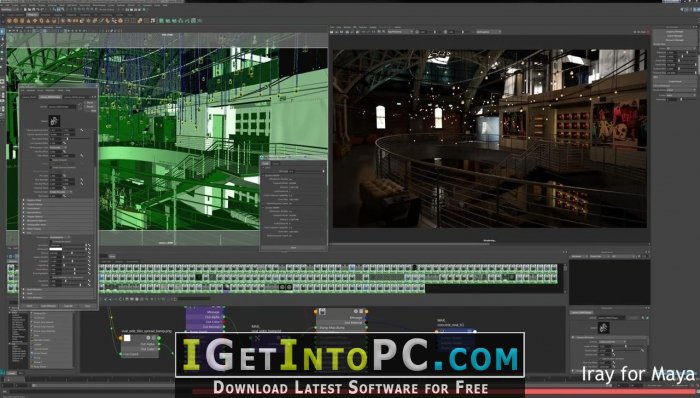Expand the bottom collapsed section of the attribute editor

tap(58, 297)
